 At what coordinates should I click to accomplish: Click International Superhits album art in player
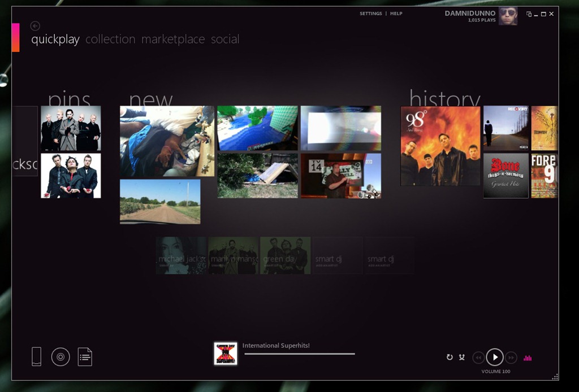(226, 354)
